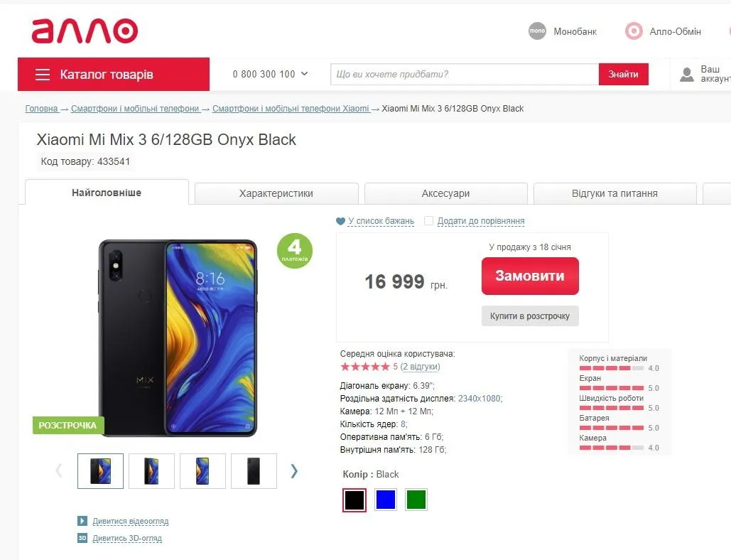Open the 3D-огляд viewer icon
This screenshot has height=560, width=731.
(x=83, y=538)
